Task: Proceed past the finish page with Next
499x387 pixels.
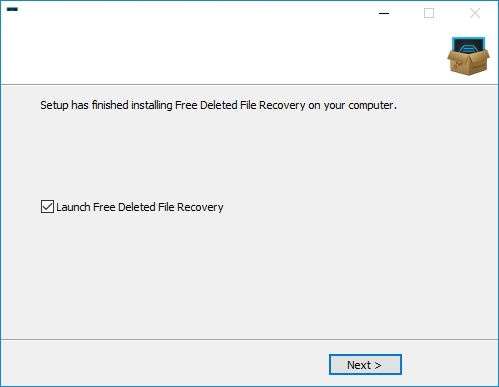Action: [365, 365]
